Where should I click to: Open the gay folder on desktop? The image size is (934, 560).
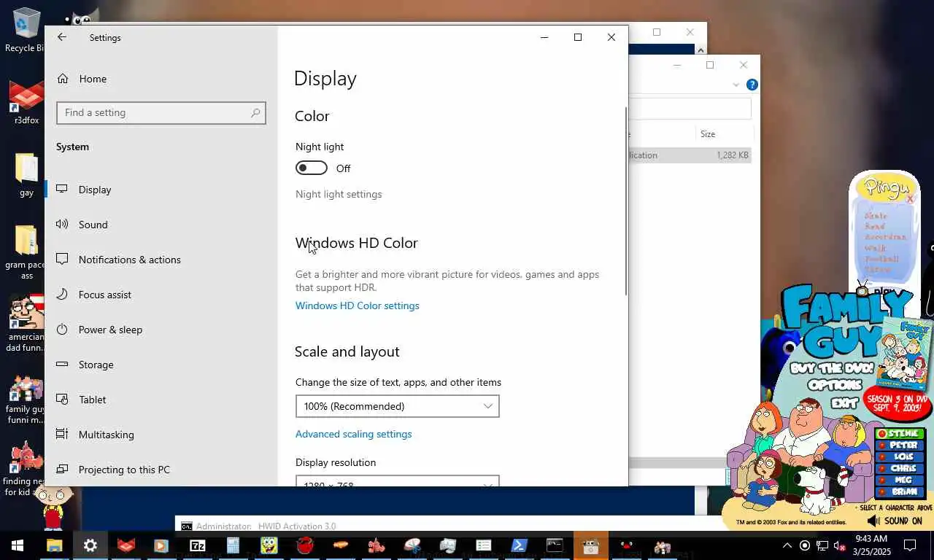26,175
